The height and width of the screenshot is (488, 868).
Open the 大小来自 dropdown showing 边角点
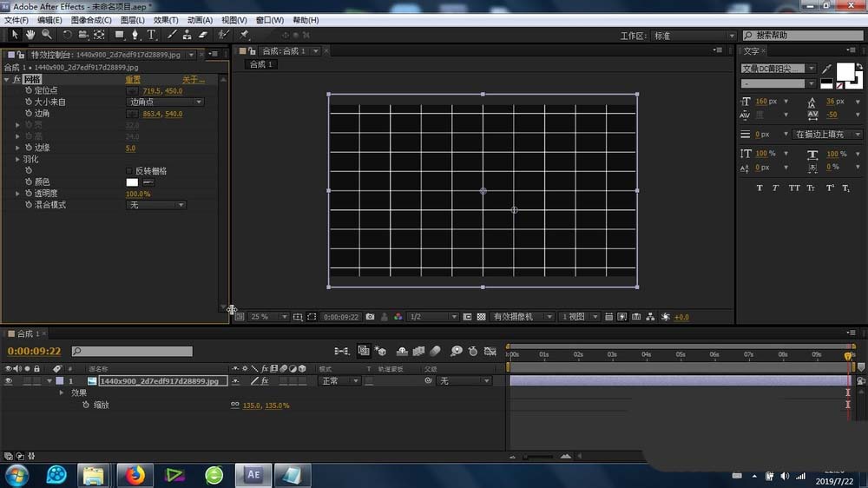(x=165, y=102)
